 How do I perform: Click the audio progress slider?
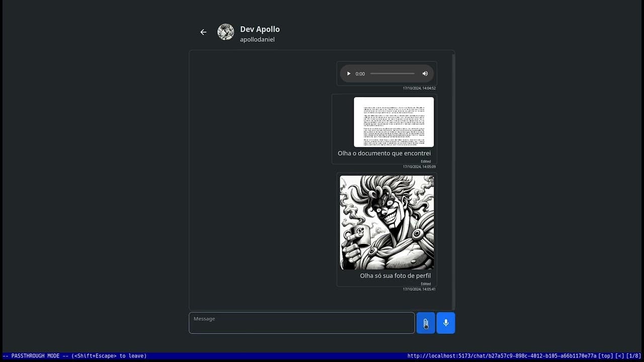pos(391,73)
